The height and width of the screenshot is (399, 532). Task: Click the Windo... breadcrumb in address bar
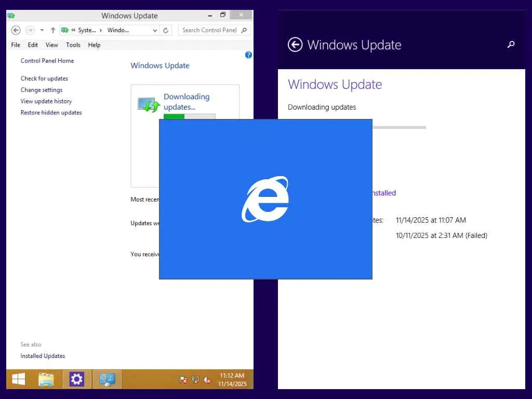click(x=118, y=30)
